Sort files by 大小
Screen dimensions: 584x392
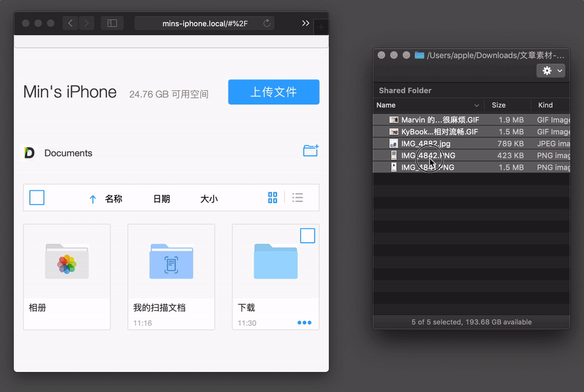[209, 199]
